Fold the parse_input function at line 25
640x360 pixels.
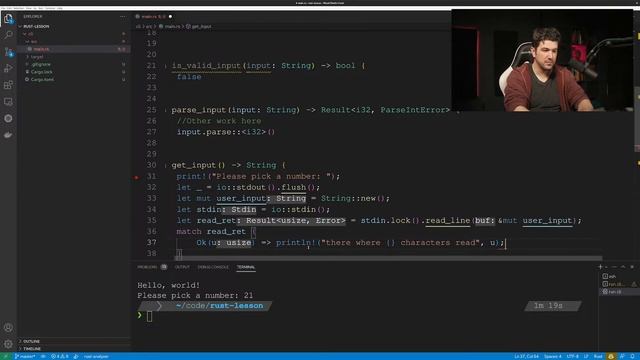166,110
